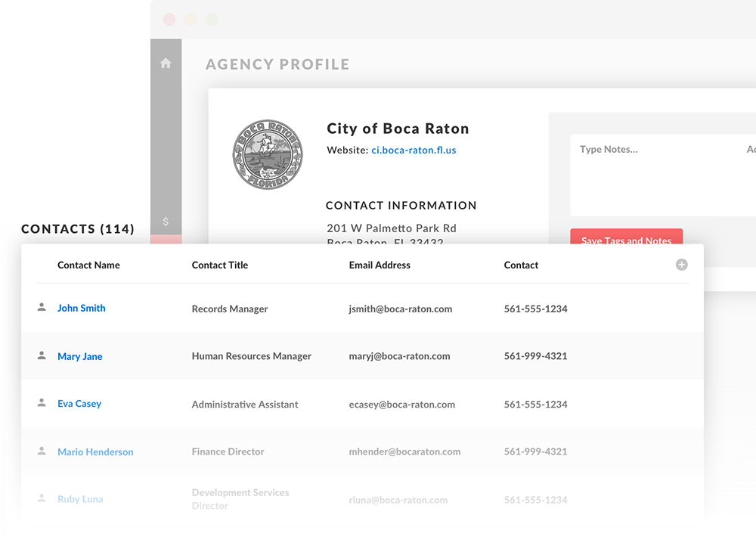Click the person icon beside Eva Casey
The width and height of the screenshot is (756, 546).
point(42,403)
